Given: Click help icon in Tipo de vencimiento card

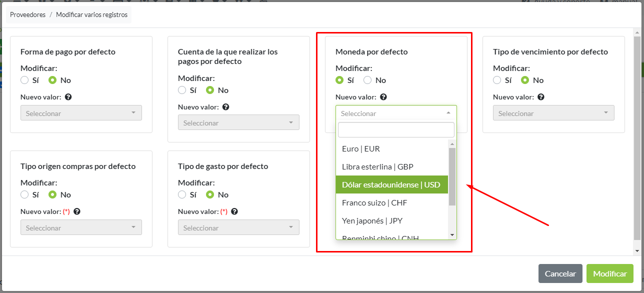Looking at the screenshot, I should (541, 97).
